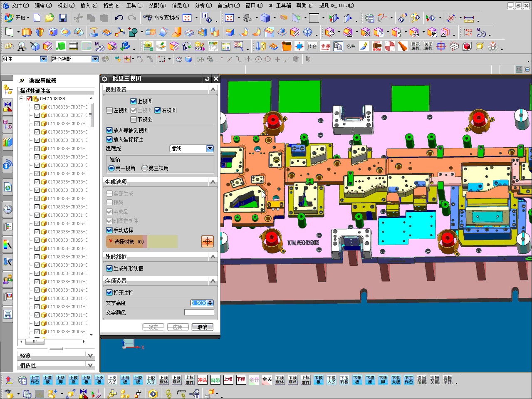The height and width of the screenshot is (399, 532).
Task: Collapse the 生成选项 section
Action: pos(213,182)
